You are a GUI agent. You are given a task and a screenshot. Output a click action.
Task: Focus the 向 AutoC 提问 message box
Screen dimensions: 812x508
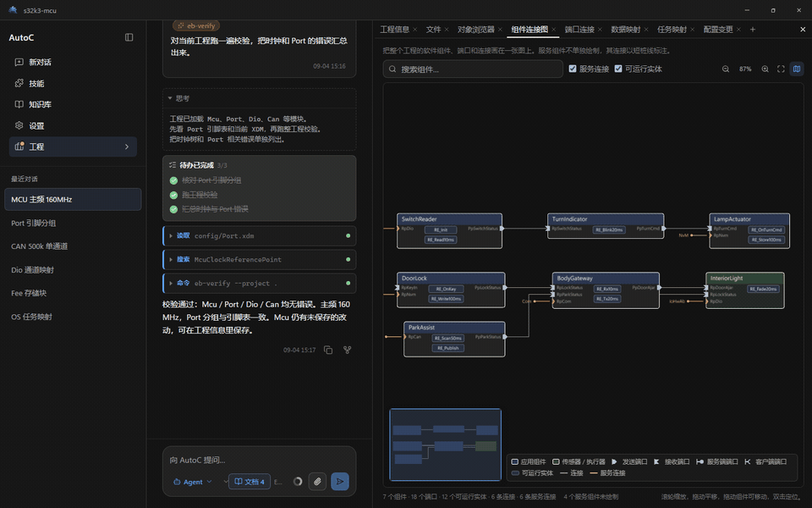pos(259,460)
